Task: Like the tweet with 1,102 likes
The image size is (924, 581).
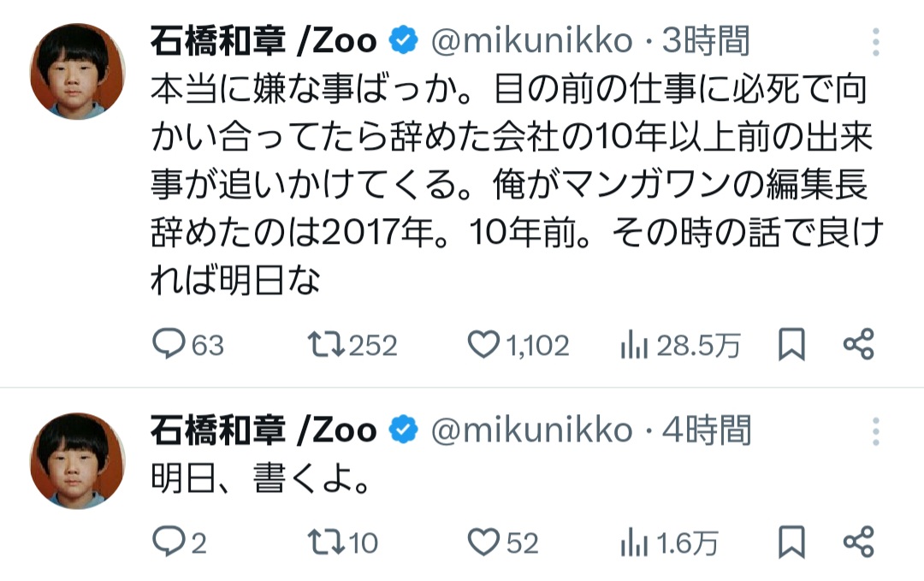Action: pos(484,345)
